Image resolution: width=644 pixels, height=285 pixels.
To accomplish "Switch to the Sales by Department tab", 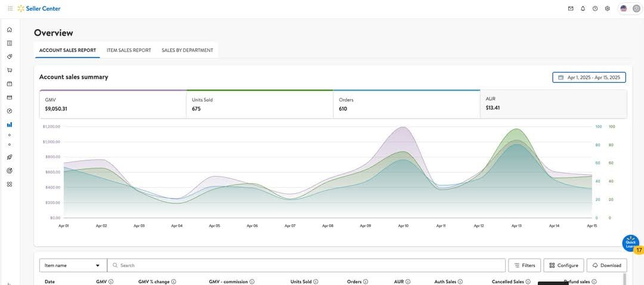I will click(x=187, y=50).
